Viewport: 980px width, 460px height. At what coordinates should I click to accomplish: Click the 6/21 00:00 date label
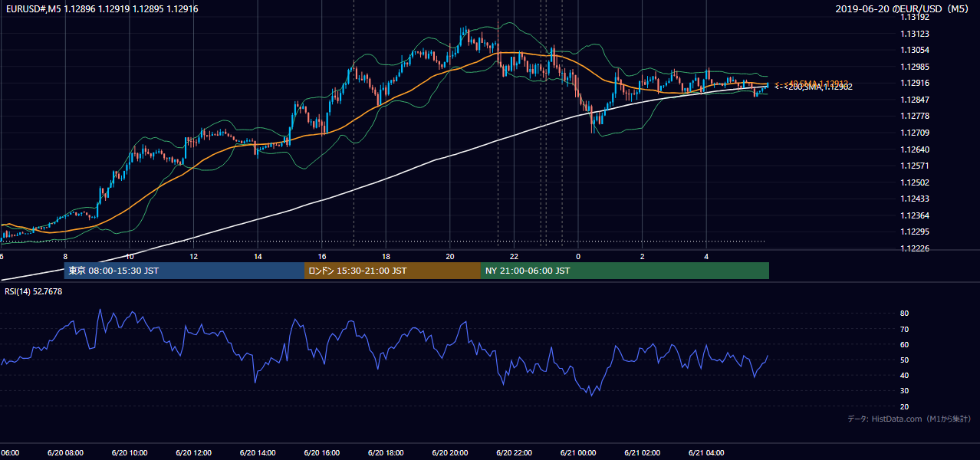click(578, 453)
